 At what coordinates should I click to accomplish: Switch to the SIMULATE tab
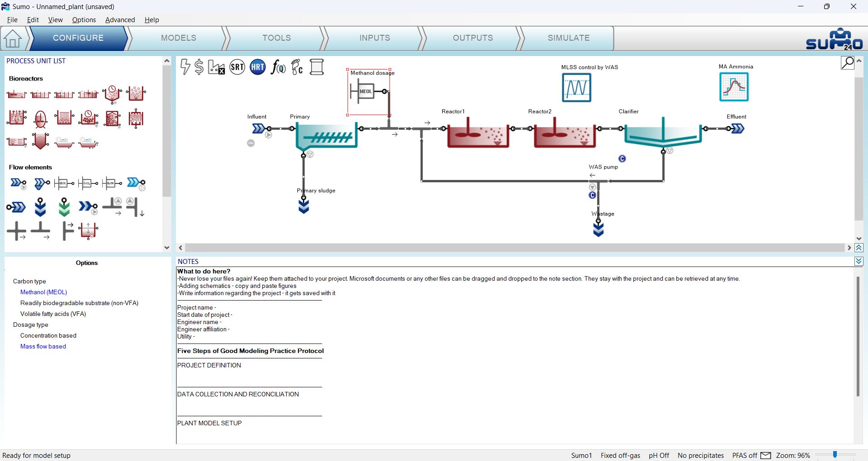(568, 38)
